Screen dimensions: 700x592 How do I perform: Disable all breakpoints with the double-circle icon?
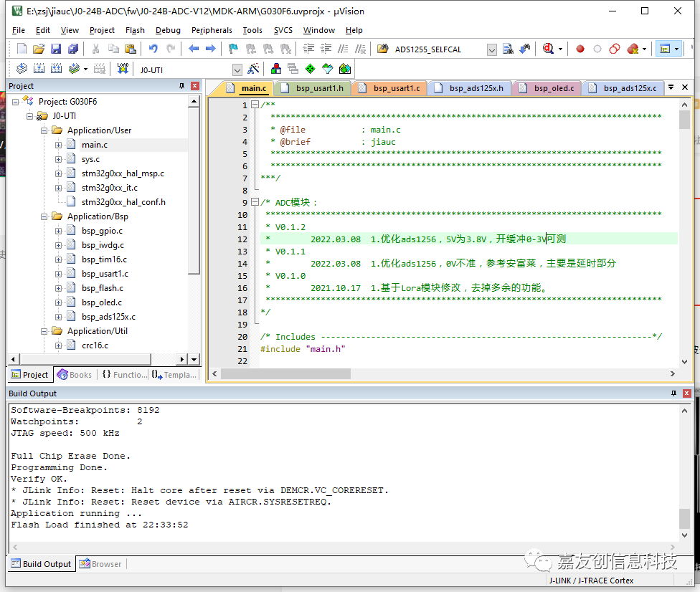[x=615, y=49]
